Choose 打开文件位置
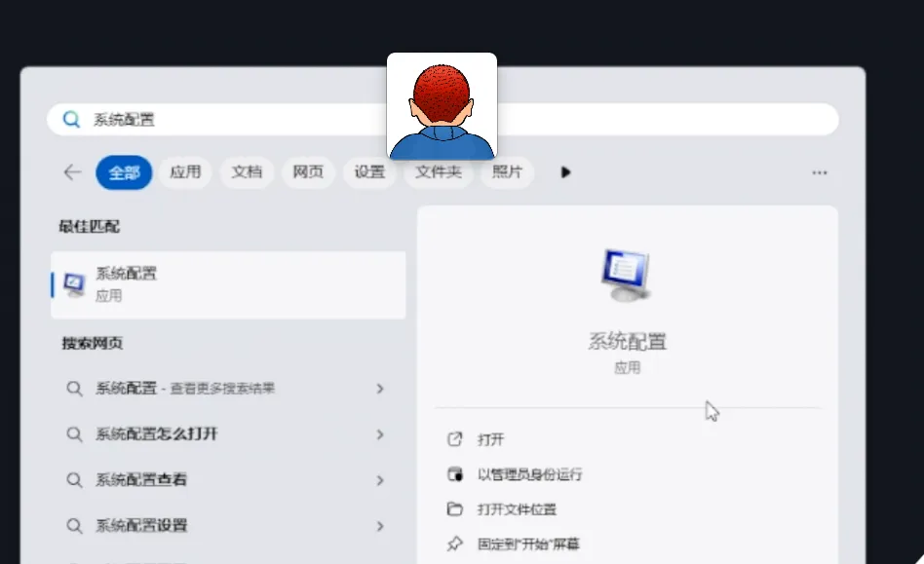The width and height of the screenshot is (924, 564). [x=517, y=509]
